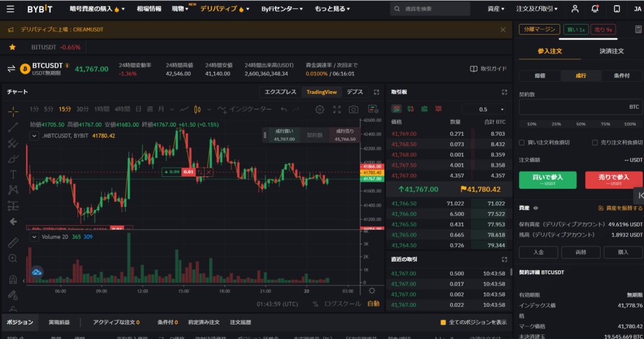
Task: Take a chart snapshot with camera icon
Action: tap(353, 109)
